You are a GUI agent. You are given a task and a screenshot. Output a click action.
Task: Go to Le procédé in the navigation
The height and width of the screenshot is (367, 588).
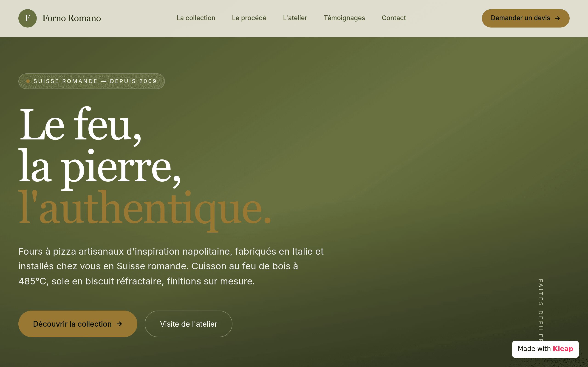249,18
